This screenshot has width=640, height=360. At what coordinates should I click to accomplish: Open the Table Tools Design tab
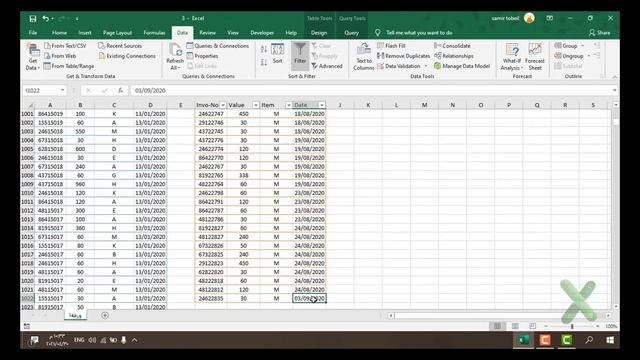pos(319,33)
